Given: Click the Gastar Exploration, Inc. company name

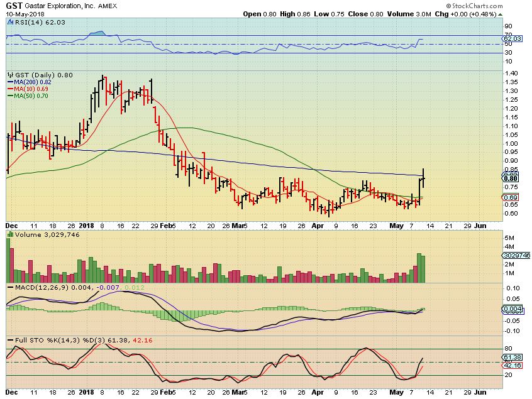Looking at the screenshot, I should (x=60, y=6).
